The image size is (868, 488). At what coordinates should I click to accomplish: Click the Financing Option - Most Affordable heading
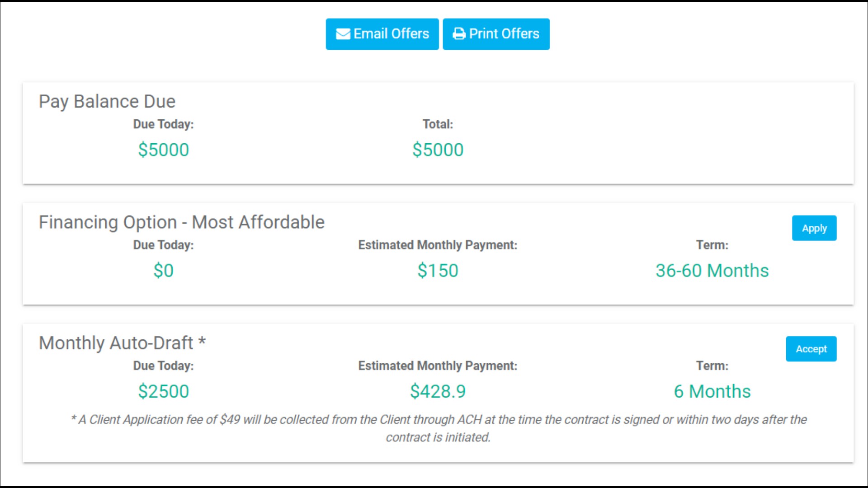pyautogui.click(x=182, y=222)
